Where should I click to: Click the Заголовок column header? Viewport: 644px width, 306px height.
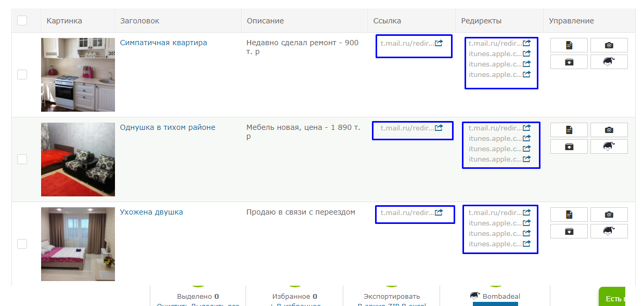click(139, 21)
